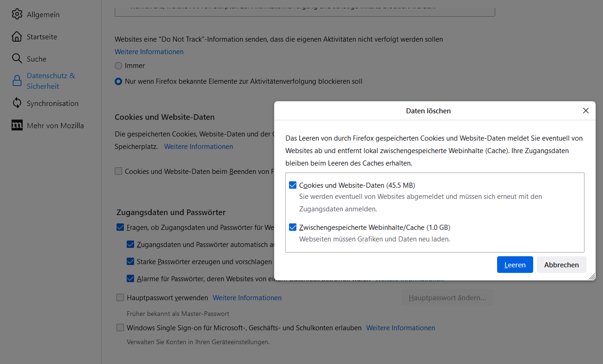The image size is (603, 364).
Task: Open Mehr von Mozilla section
Action: pos(55,125)
